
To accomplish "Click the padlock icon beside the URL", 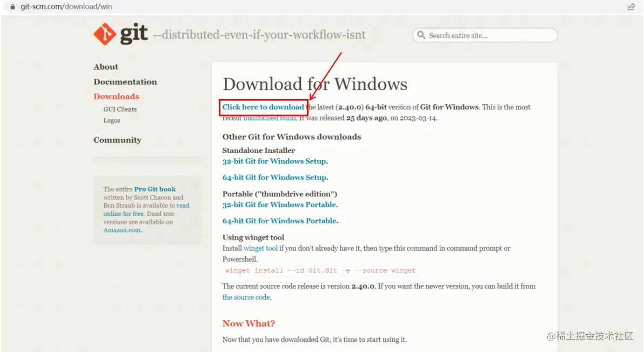I will coord(13,6).
